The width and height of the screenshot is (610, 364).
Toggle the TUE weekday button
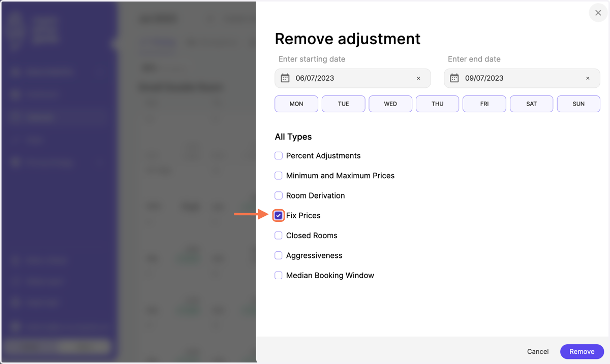click(x=343, y=104)
